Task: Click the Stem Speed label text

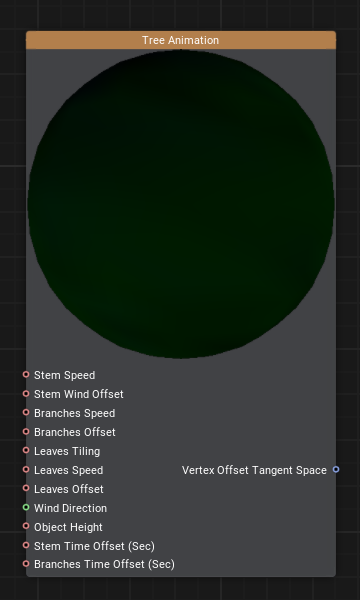Action: pos(64,375)
